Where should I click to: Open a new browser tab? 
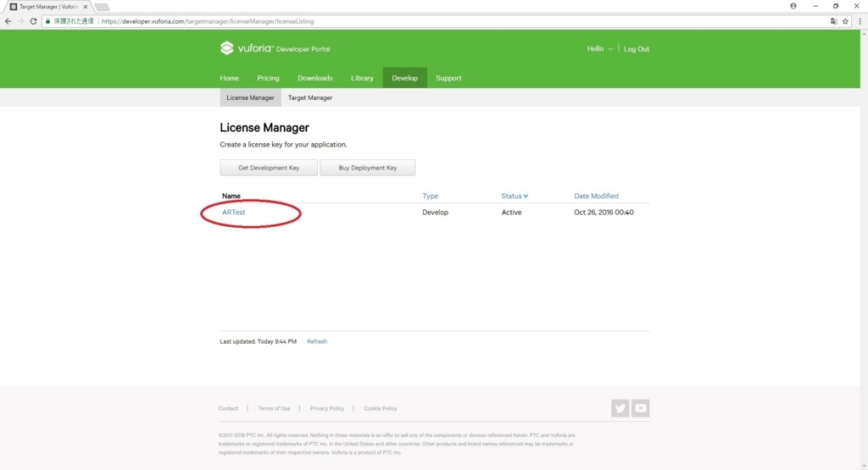[x=102, y=7]
